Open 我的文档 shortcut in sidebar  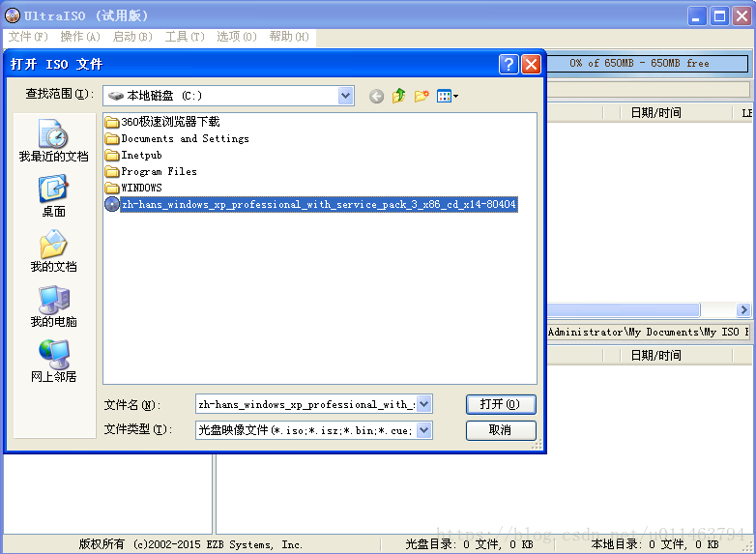[53, 250]
